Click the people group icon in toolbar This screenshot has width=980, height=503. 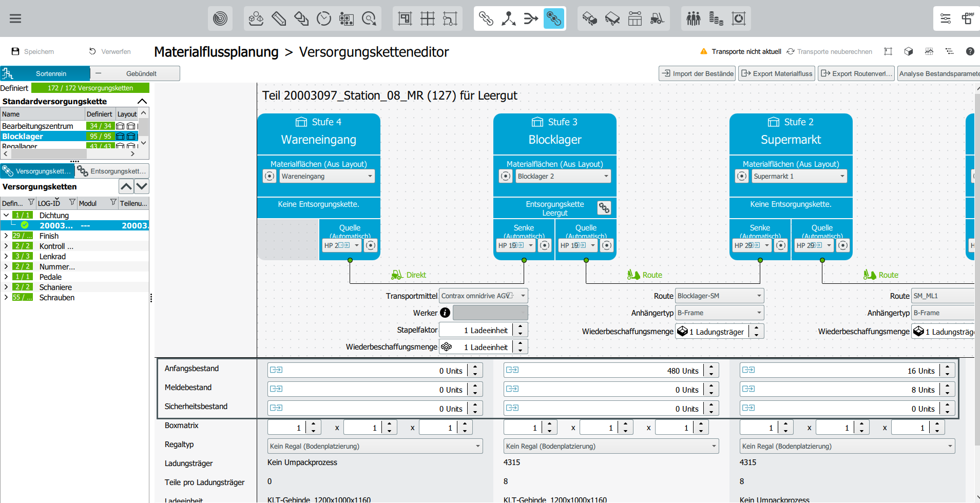click(693, 19)
